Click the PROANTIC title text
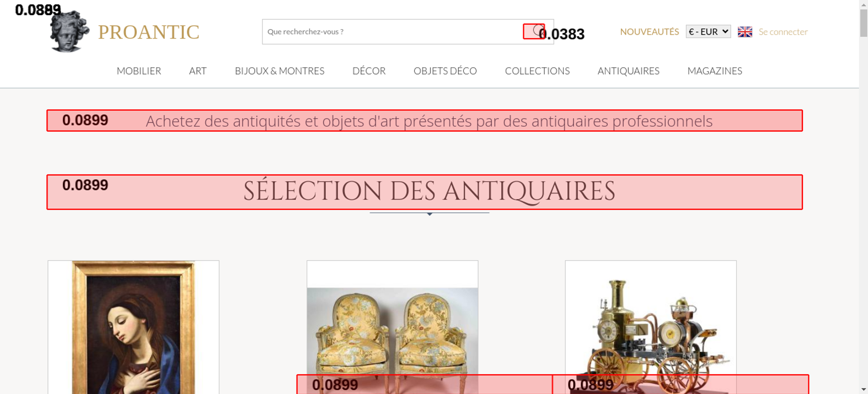 (148, 32)
